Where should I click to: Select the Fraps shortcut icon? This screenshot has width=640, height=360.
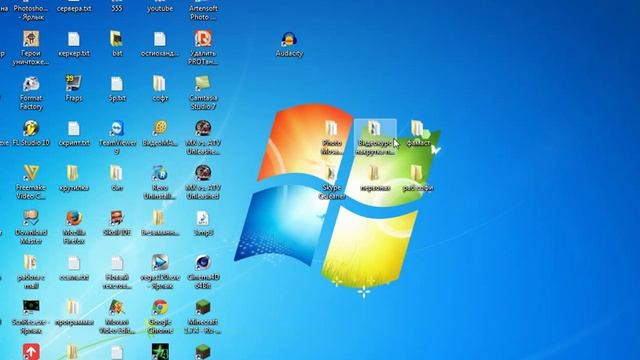74,83
